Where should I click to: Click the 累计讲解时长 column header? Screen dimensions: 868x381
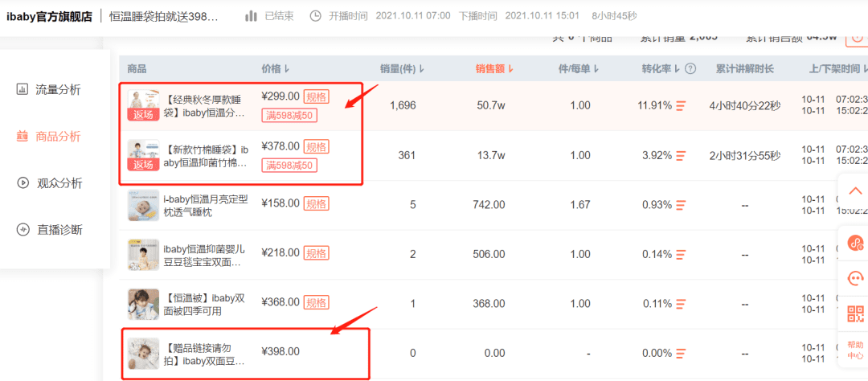(745, 69)
